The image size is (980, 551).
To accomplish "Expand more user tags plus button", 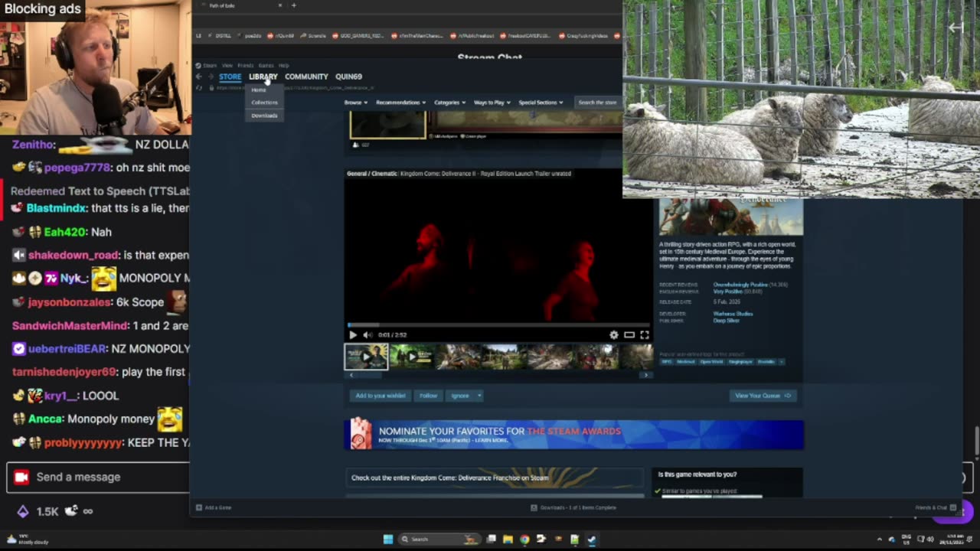I will click(x=781, y=362).
